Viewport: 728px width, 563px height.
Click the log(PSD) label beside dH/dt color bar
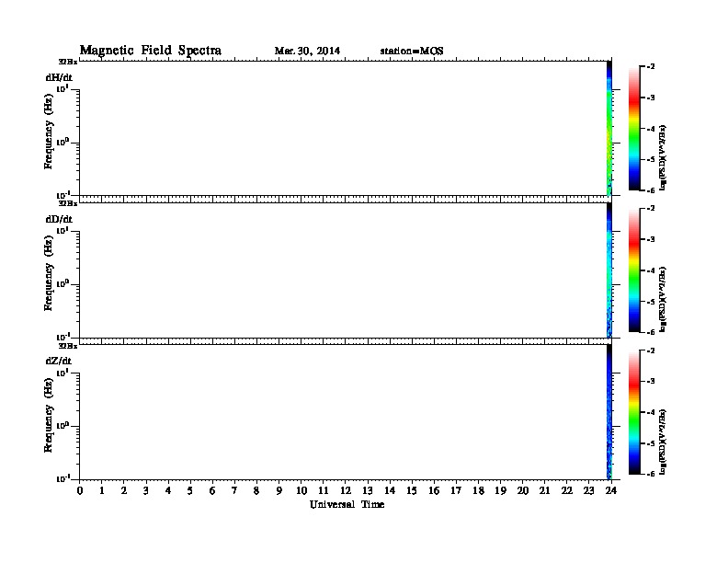[x=663, y=157]
